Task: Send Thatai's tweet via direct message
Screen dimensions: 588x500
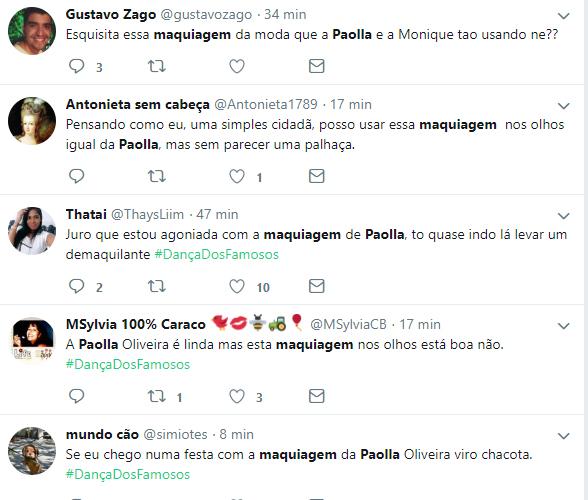Action: 316,286
